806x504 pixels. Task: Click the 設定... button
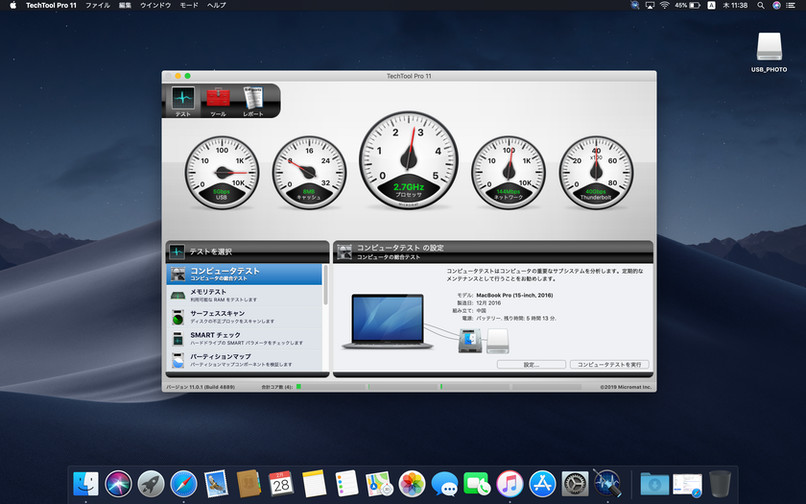[531, 364]
